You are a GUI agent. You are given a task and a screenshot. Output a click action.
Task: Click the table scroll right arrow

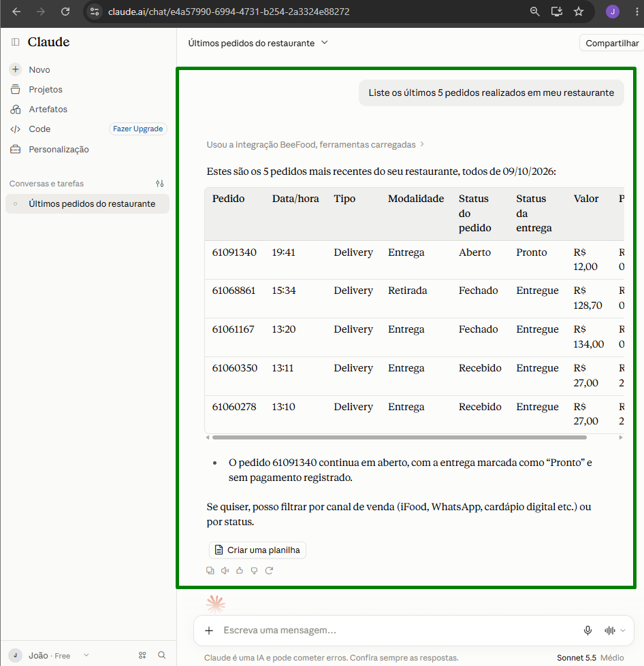coord(621,437)
